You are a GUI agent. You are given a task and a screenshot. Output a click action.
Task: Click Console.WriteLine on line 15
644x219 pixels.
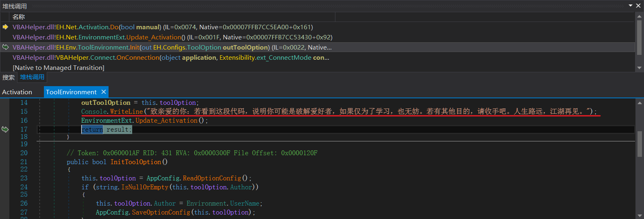pyautogui.click(x=112, y=111)
